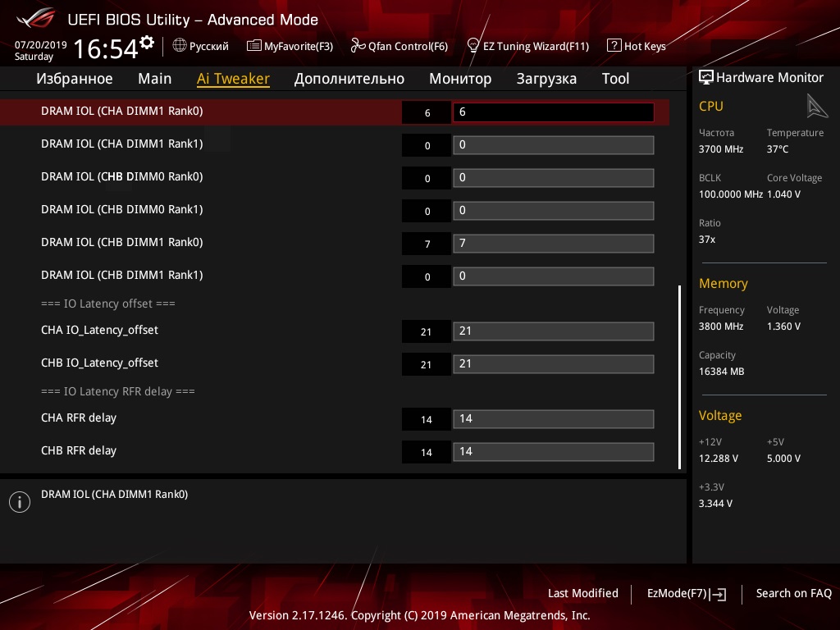
Task: Click the 3700 MHz CPU frequency value
Action: pyautogui.click(x=721, y=149)
